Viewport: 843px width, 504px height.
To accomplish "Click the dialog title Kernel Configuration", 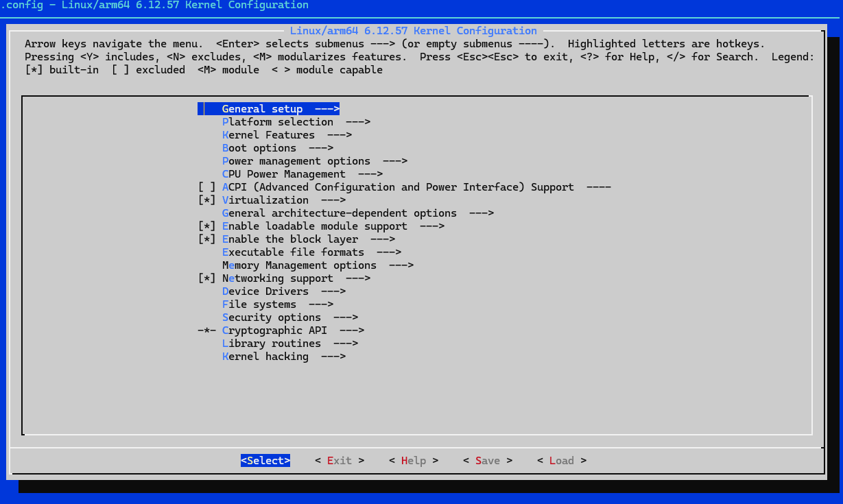I will click(x=414, y=31).
